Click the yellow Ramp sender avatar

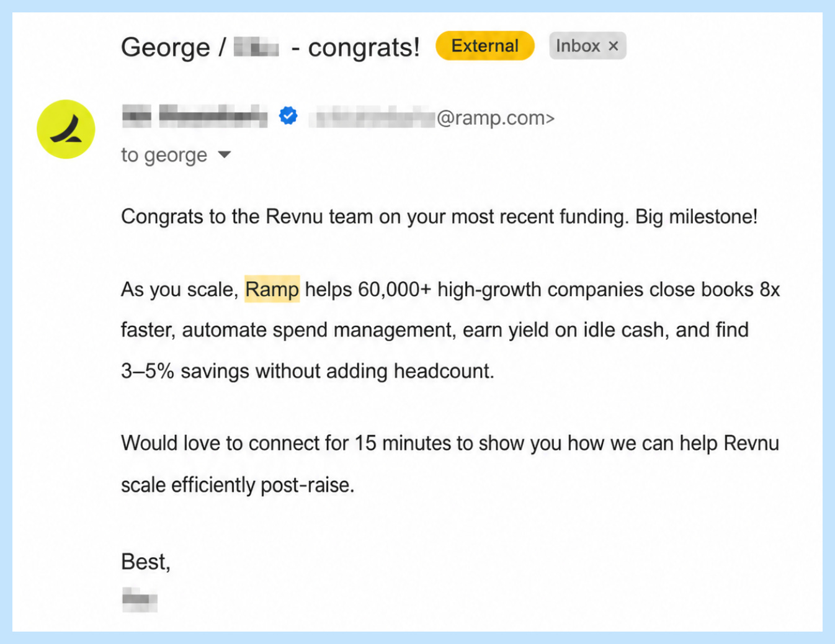click(x=66, y=129)
